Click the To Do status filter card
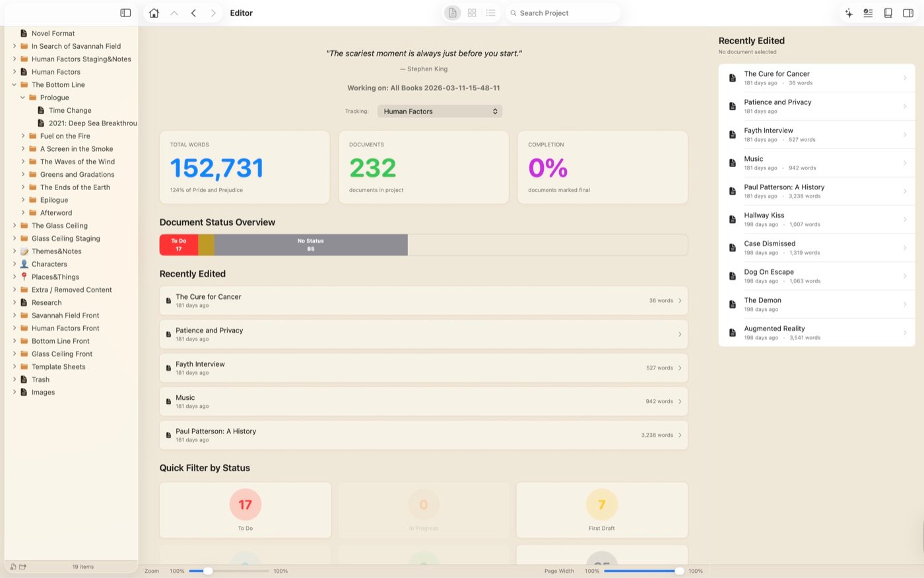Viewport: 924px width, 578px height. (245, 509)
